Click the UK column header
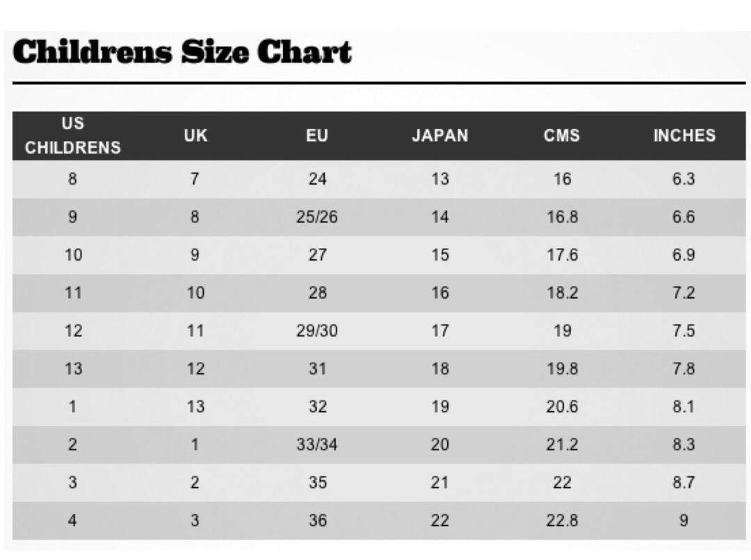The height and width of the screenshot is (560, 751). tap(195, 135)
